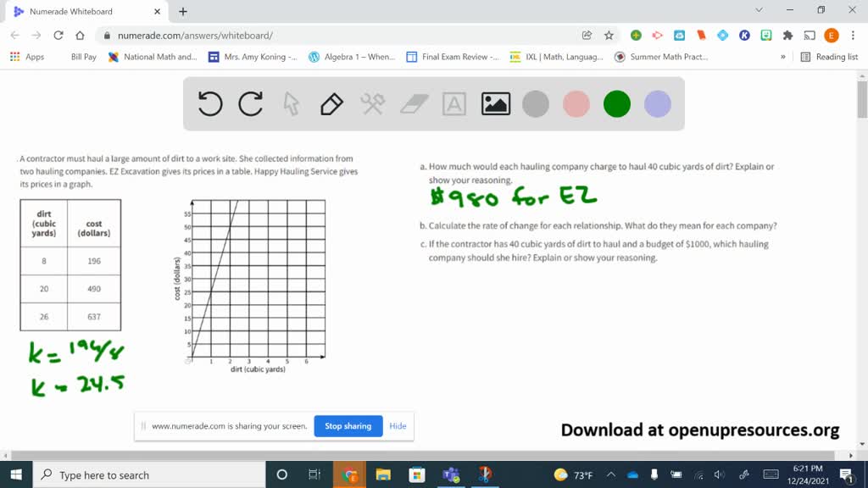Click the Undo arrow on whiteboard toolbar
This screenshot has width=868, height=488.
tap(209, 103)
